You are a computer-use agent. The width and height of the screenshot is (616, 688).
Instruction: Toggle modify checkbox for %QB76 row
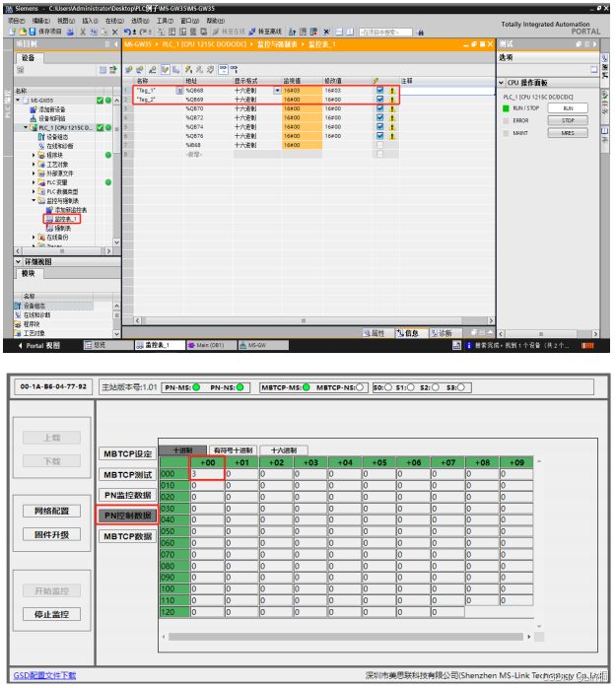click(380, 136)
